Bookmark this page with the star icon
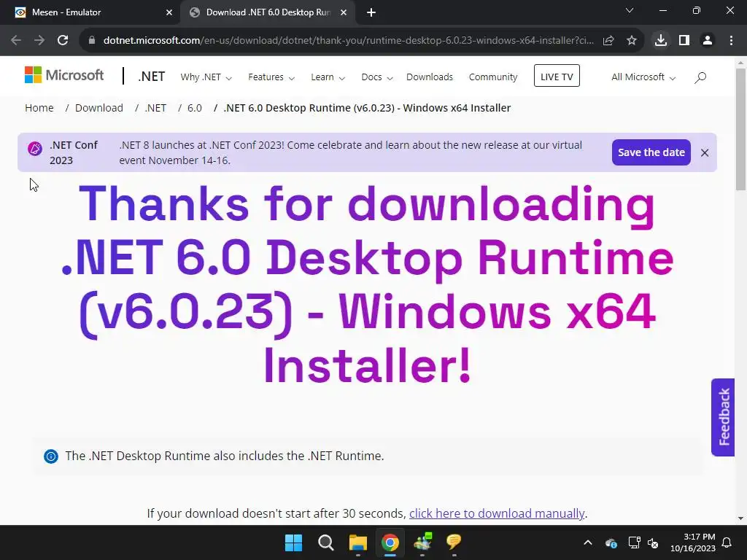Viewport: 747px width, 560px height. point(632,41)
